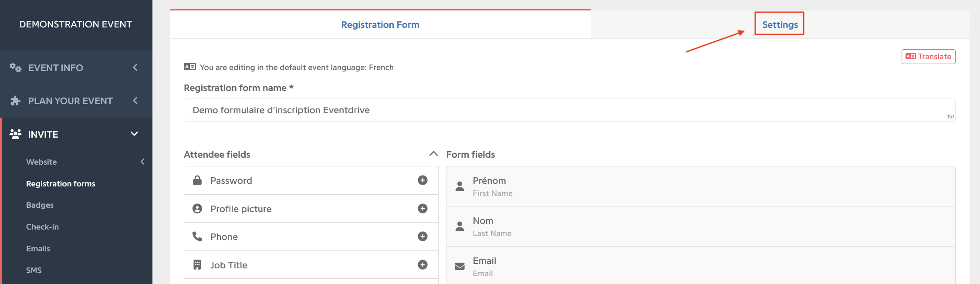This screenshot has height=284, width=980.
Task: Open Check-in in the sidebar
Action: click(x=42, y=227)
